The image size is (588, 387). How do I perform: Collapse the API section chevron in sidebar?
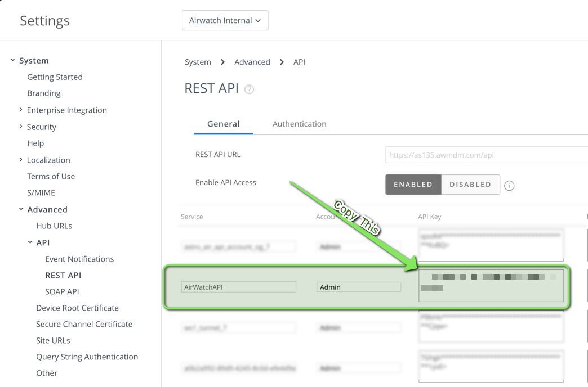click(30, 242)
